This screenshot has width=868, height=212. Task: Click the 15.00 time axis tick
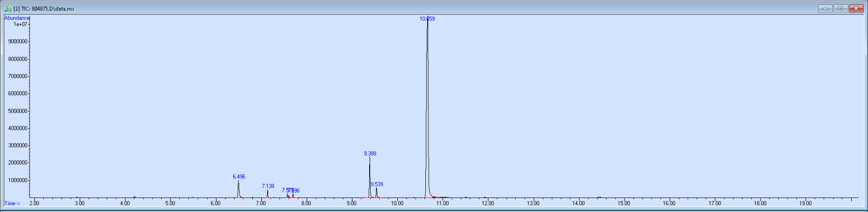[624, 203]
